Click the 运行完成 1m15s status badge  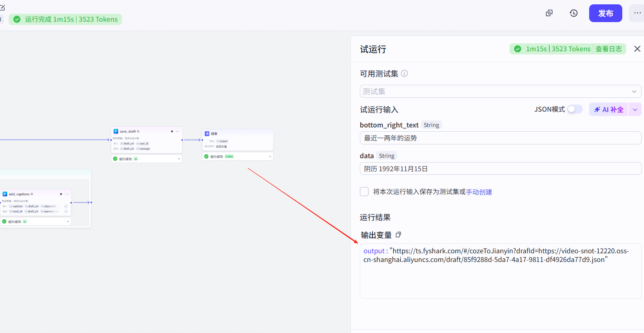pyautogui.click(x=66, y=19)
